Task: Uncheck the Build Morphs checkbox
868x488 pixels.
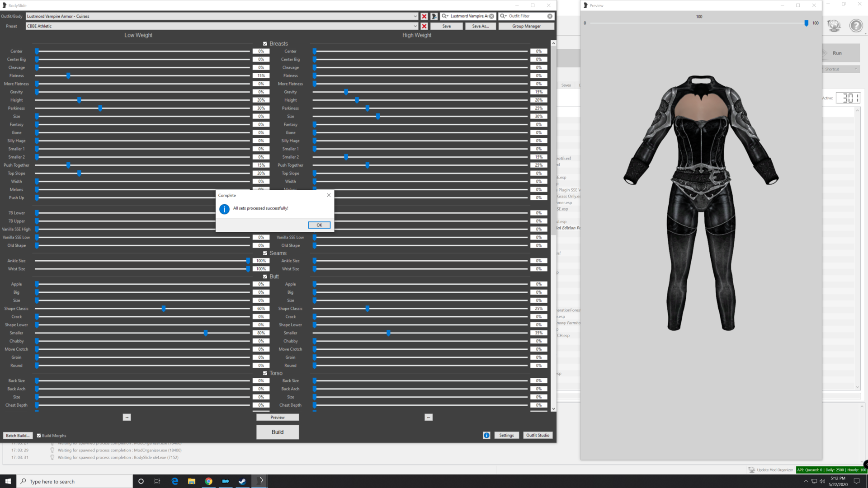Action: point(39,436)
